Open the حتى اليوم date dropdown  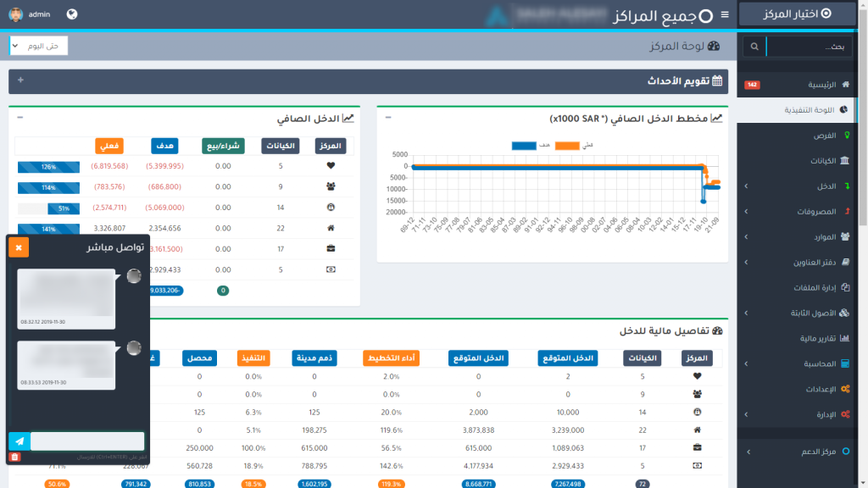[x=38, y=46]
